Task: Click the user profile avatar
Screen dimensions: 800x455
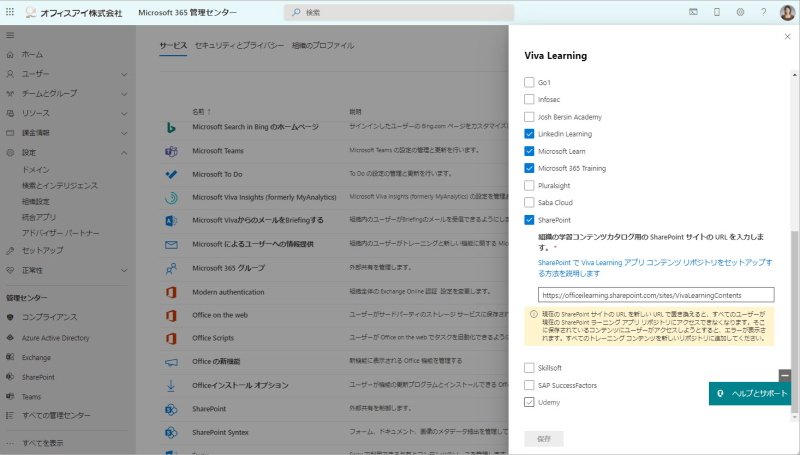Action: (787, 12)
